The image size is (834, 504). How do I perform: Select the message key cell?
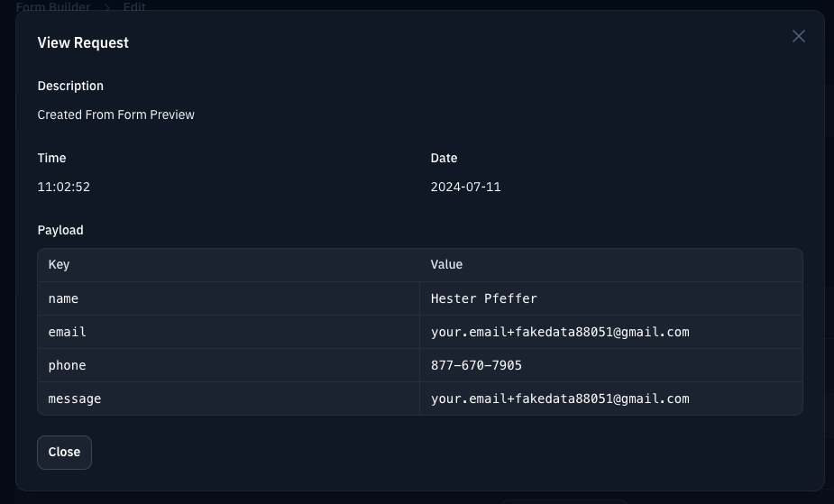pos(229,399)
